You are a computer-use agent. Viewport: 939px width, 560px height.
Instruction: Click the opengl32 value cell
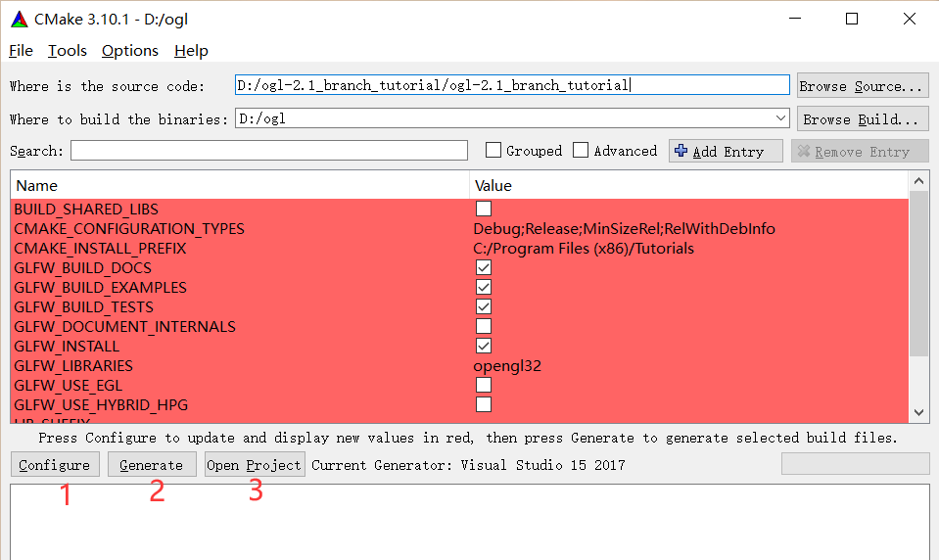(507, 366)
